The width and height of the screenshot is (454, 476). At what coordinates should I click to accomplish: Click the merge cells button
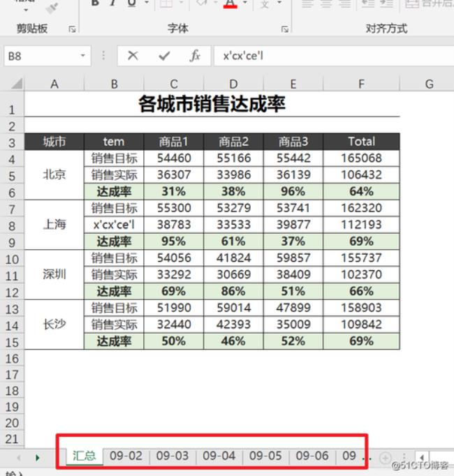coord(429,3)
